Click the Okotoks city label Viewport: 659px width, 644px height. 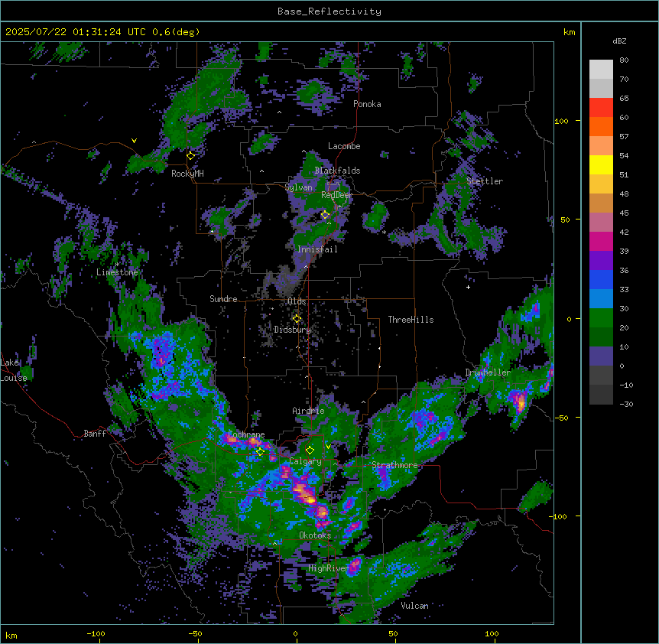315,535
